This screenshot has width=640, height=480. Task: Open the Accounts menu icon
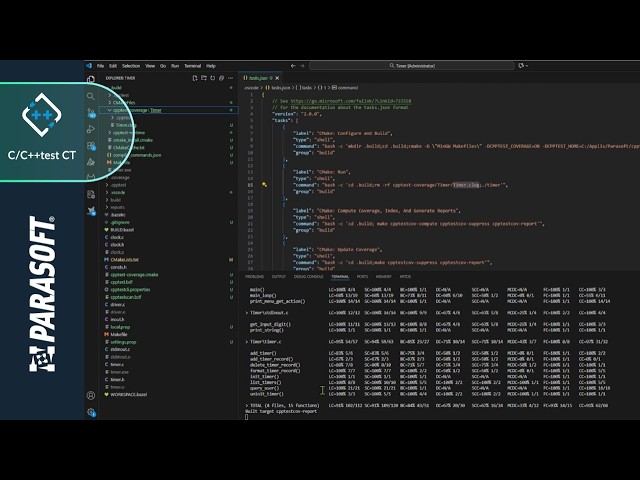pos(91,395)
